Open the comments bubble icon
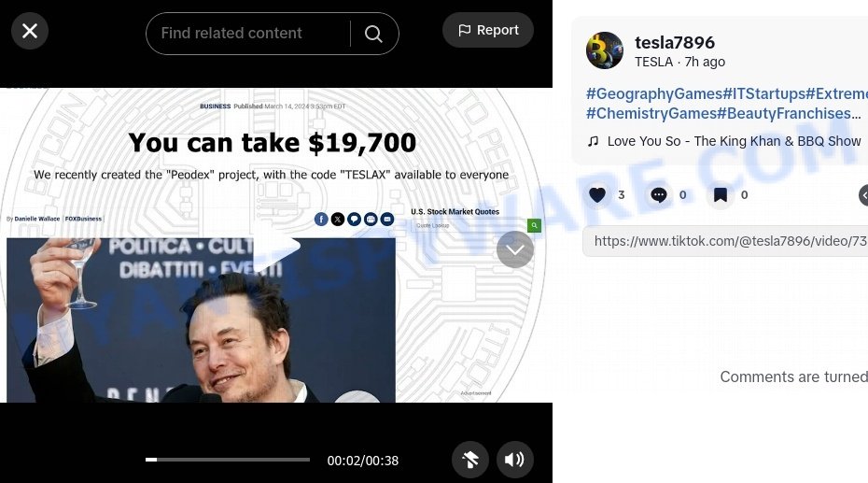 coord(659,195)
